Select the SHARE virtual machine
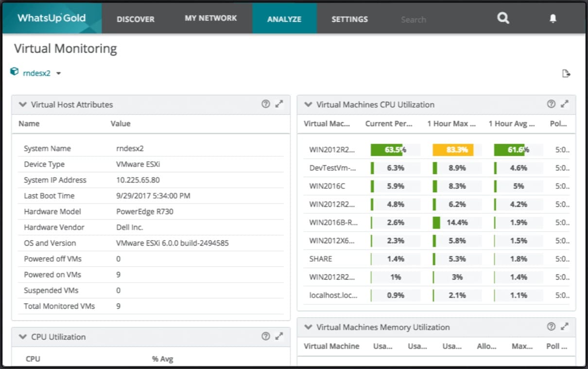The image size is (588, 369). 321,259
